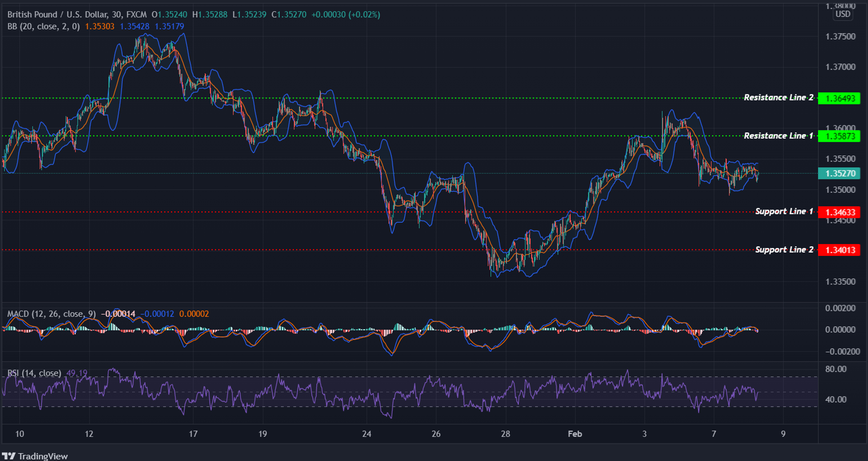Click the USD currency label on the price axis
This screenshot has width=868, height=461.
tap(842, 14)
